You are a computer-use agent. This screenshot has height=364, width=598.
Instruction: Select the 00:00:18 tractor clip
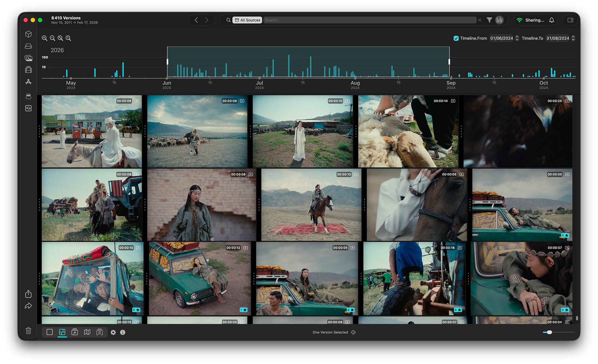coord(414,278)
